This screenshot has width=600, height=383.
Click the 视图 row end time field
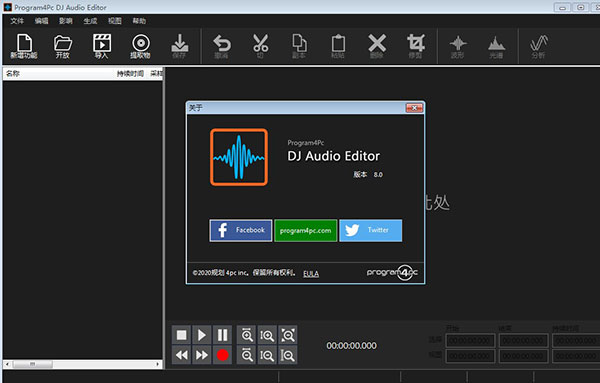tap(523, 356)
